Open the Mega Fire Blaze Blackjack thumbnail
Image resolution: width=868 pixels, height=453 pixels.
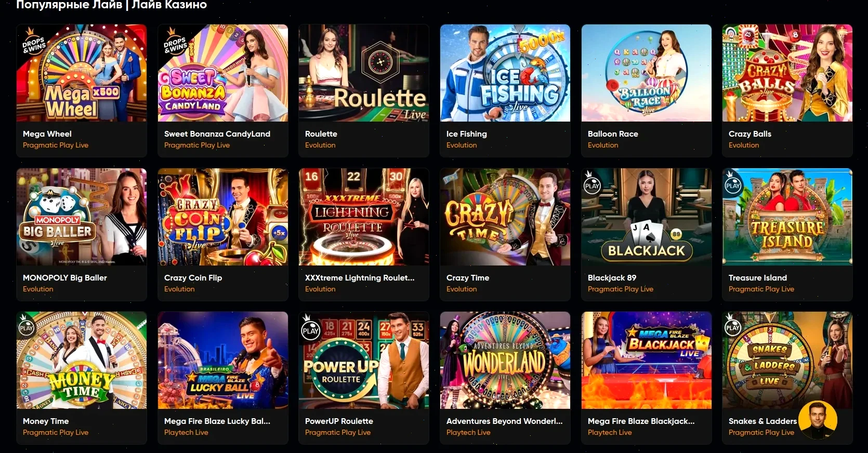click(x=647, y=360)
